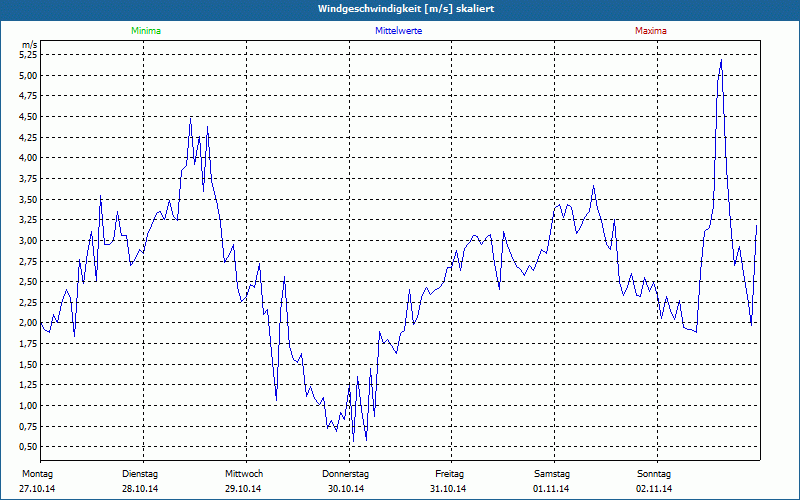
Task: Click the chart title Windgeschwindigkeit [m/s] skaliert
Action: (406, 9)
